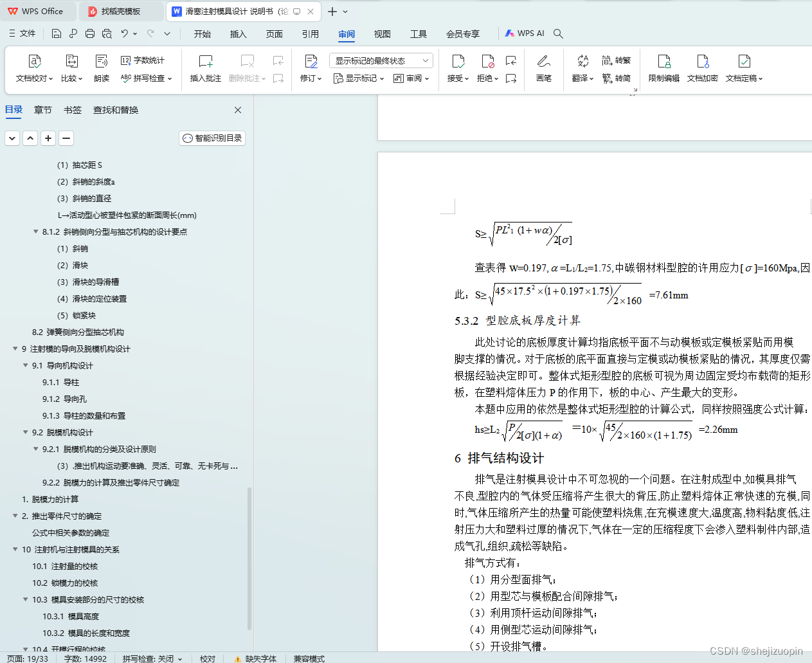Open 查找和替换 navigation tab

[116, 110]
